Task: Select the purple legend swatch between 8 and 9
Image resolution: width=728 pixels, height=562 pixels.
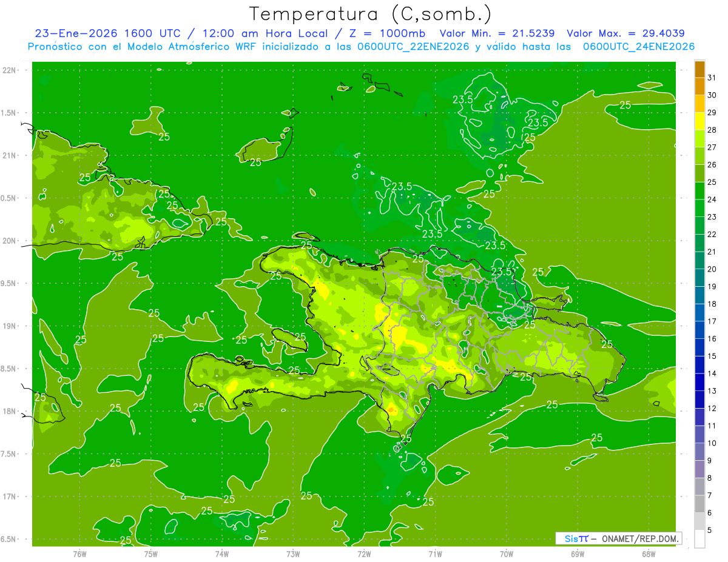Action: click(699, 469)
